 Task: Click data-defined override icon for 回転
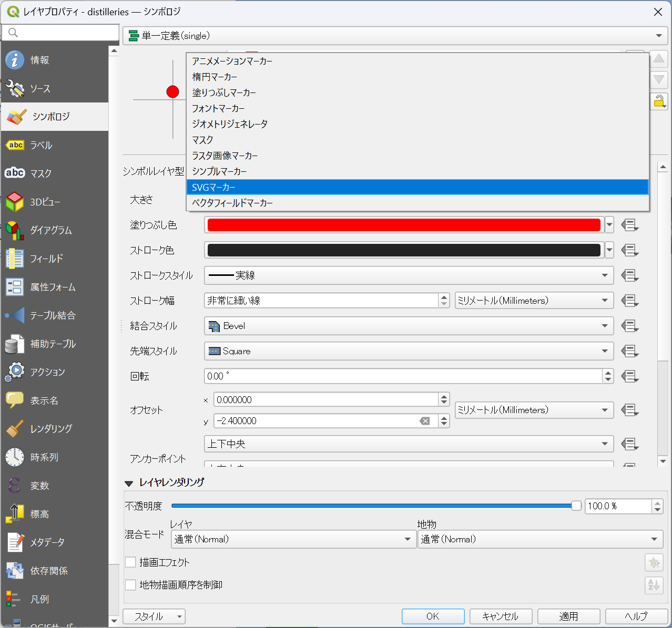[x=629, y=376]
